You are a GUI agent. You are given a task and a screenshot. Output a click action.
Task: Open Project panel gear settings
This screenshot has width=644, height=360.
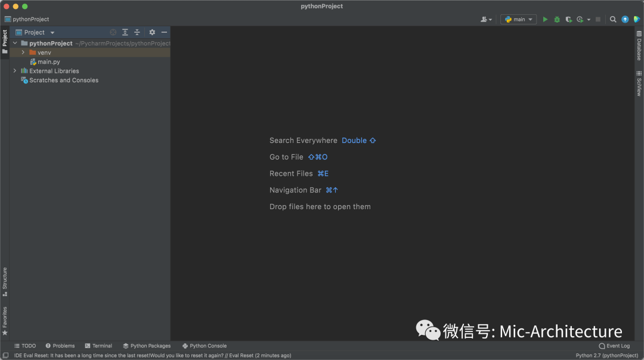(x=152, y=32)
